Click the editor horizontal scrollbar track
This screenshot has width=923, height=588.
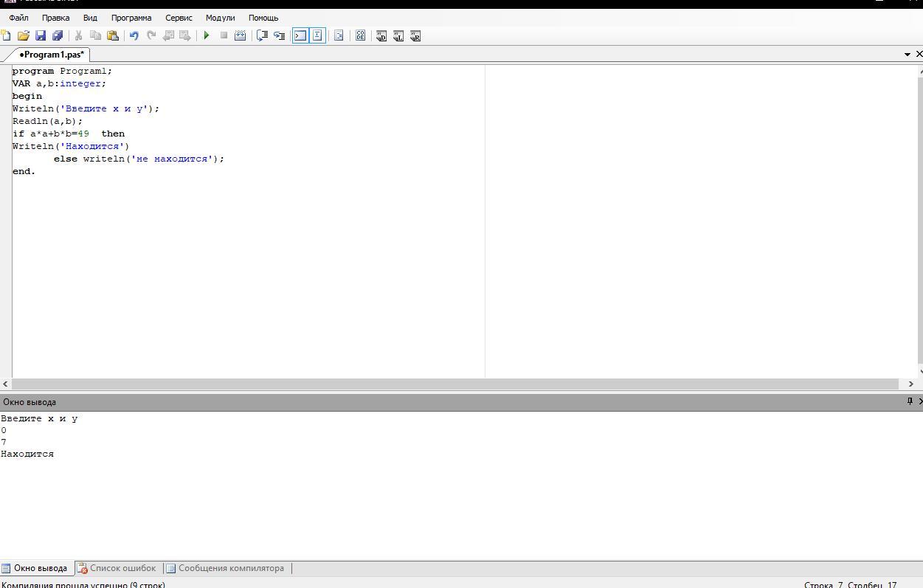(x=455, y=384)
